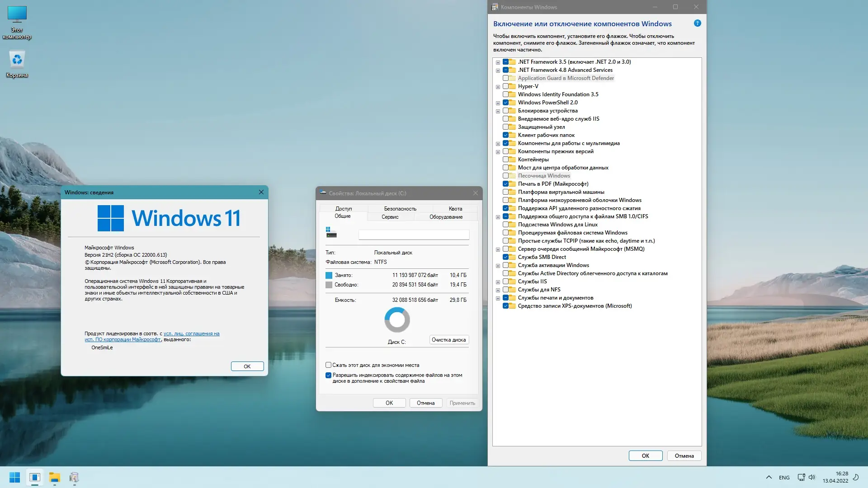Uncheck Windows PowerShell 2.0
This screenshot has height=488, width=868.
click(505, 103)
